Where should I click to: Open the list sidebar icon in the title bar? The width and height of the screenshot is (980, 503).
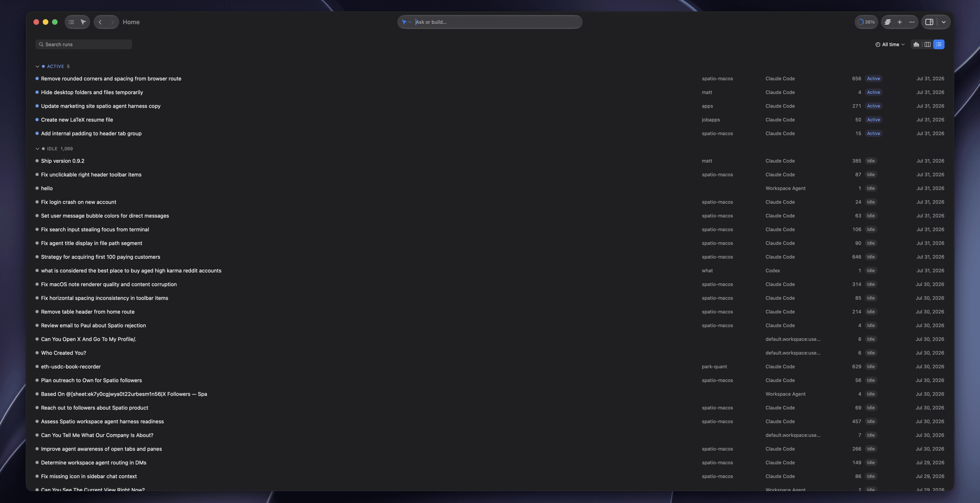[71, 22]
